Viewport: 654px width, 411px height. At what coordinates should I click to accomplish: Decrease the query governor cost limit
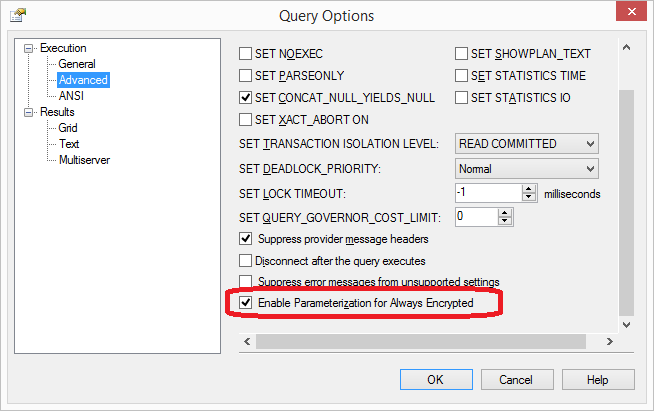(x=504, y=221)
